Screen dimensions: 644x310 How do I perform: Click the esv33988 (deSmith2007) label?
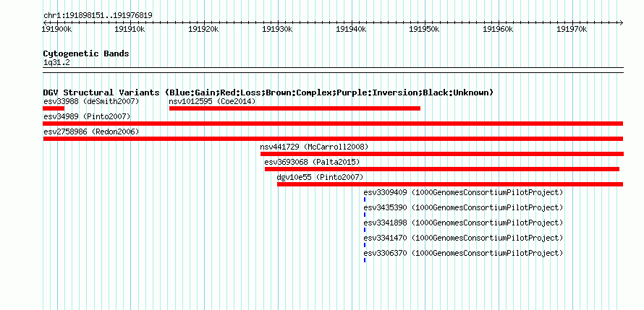tap(91, 101)
